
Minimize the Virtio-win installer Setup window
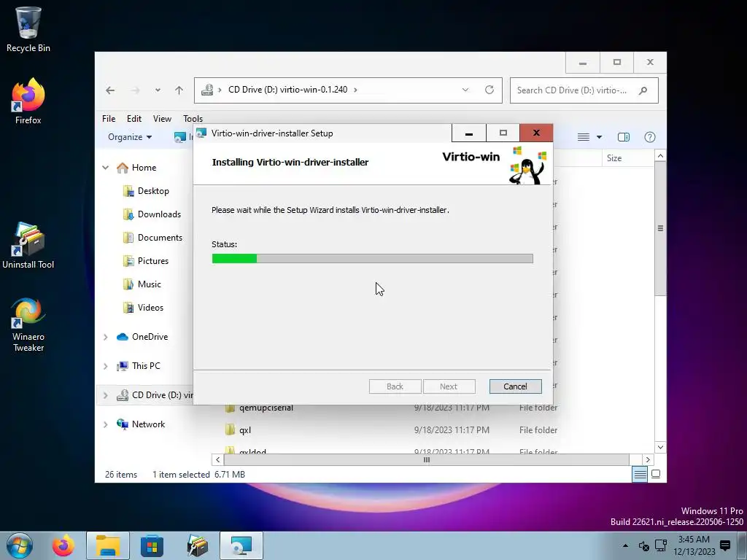469,133
